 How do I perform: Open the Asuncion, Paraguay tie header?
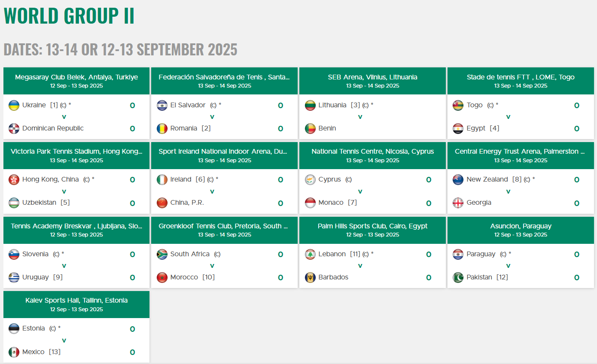coord(521,230)
